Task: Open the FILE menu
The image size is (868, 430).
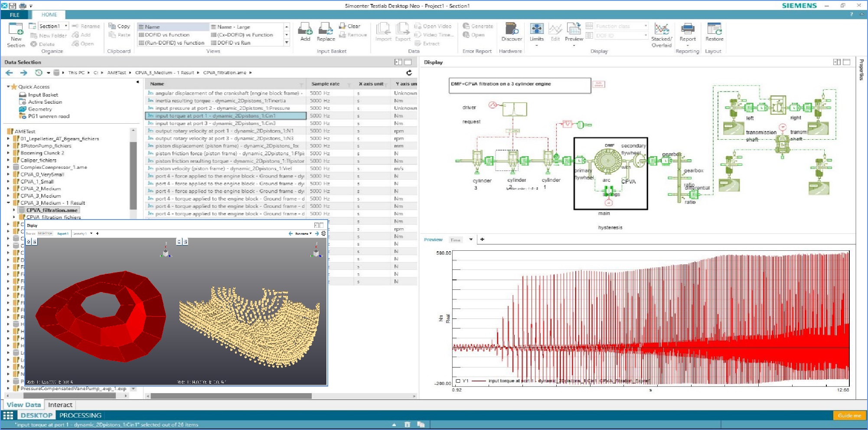Action: click(15, 15)
